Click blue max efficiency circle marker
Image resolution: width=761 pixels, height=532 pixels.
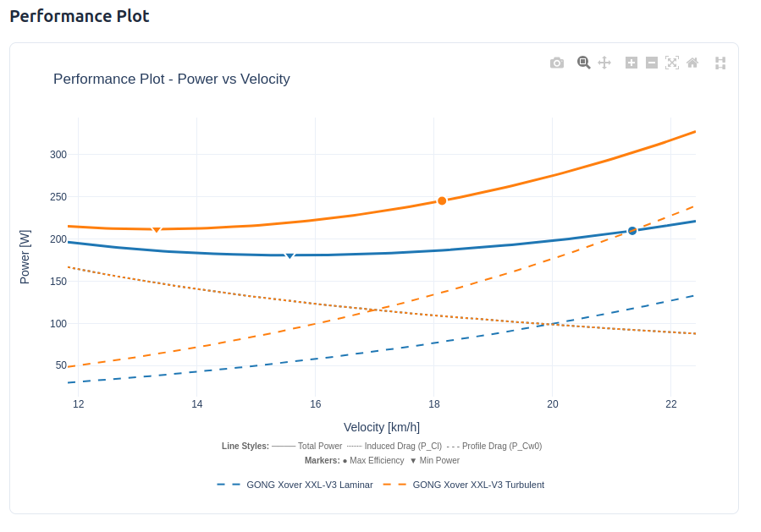(632, 231)
